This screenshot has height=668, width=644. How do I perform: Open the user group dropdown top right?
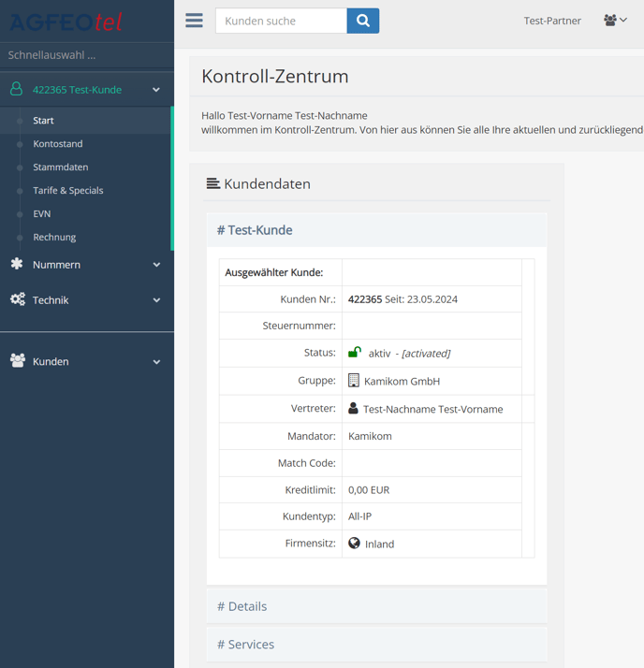[x=615, y=21]
